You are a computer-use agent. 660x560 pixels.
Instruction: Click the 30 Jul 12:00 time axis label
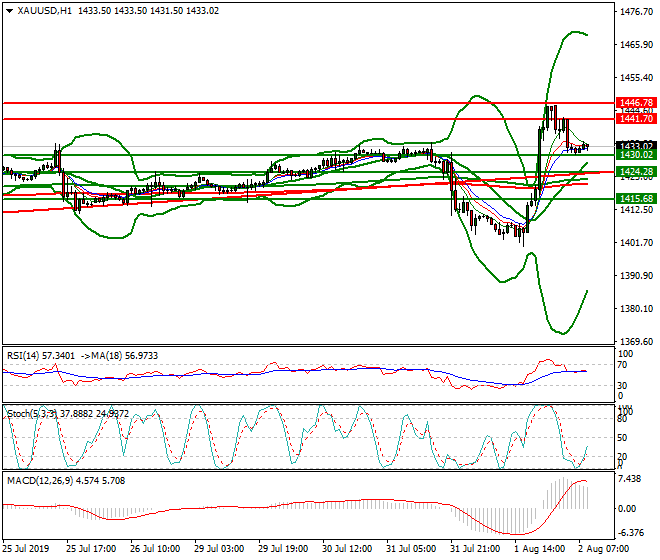click(x=347, y=549)
